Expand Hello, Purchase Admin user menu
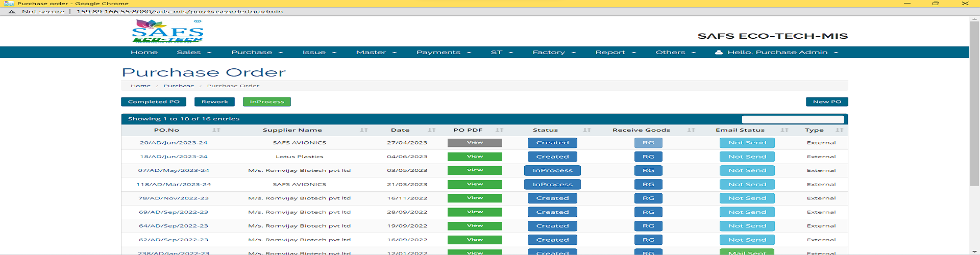The width and height of the screenshot is (980, 255). (777, 53)
